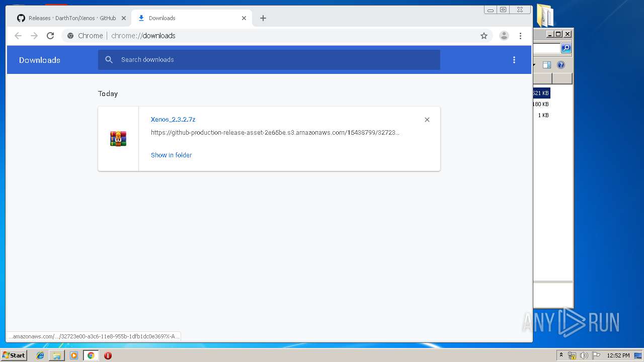Close the GitHub Releases tab
Screen dimensions: 644x362
coord(124,18)
